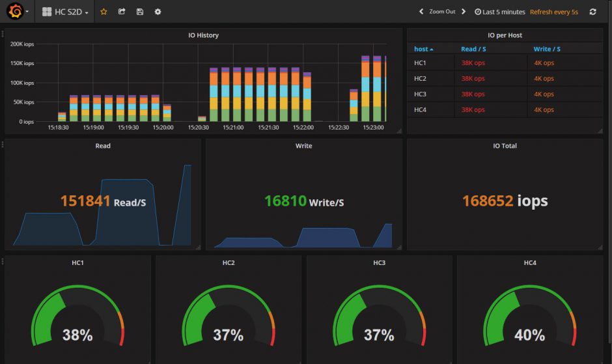
Task: Save dashboard using the floppy disk icon
Action: coord(140,12)
